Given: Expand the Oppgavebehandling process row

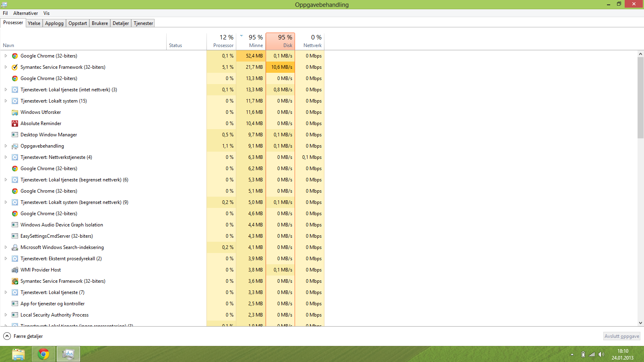Looking at the screenshot, I should click(x=6, y=146).
